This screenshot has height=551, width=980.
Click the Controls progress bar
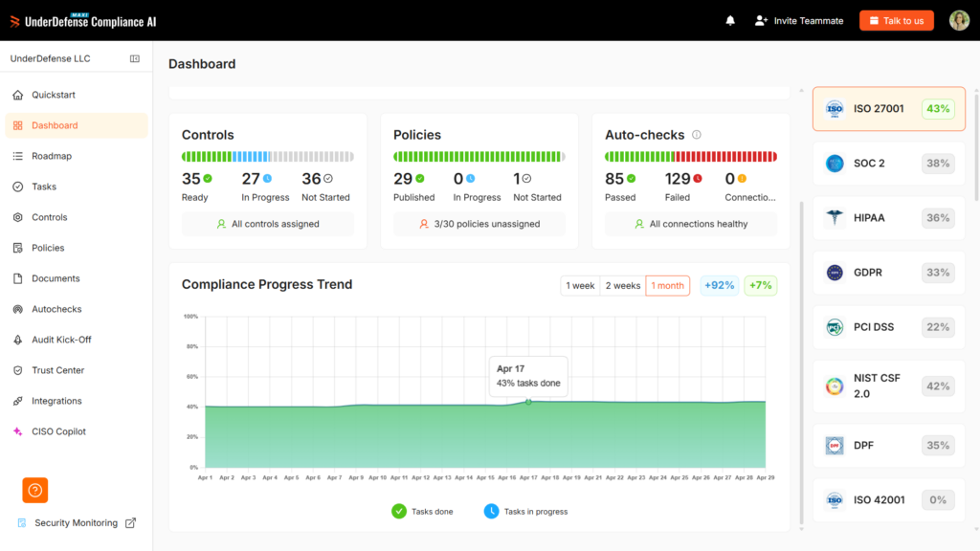(268, 157)
